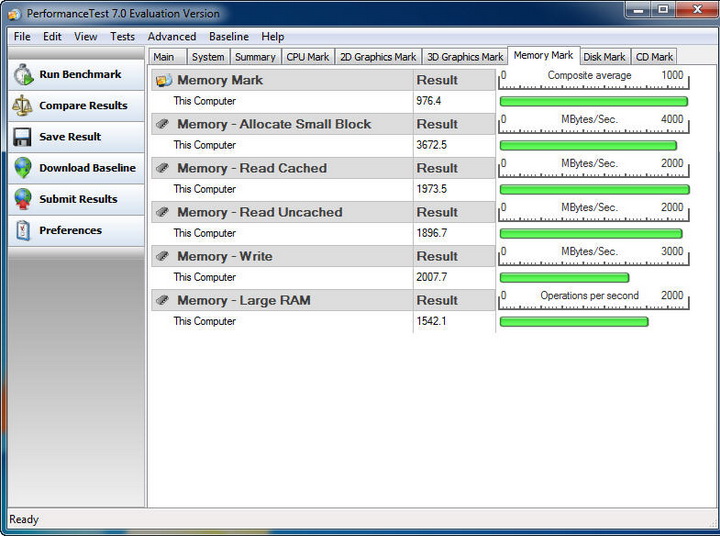720x536 pixels.
Task: Click the PerformanceTest title bar app icon
Action: tap(14, 14)
